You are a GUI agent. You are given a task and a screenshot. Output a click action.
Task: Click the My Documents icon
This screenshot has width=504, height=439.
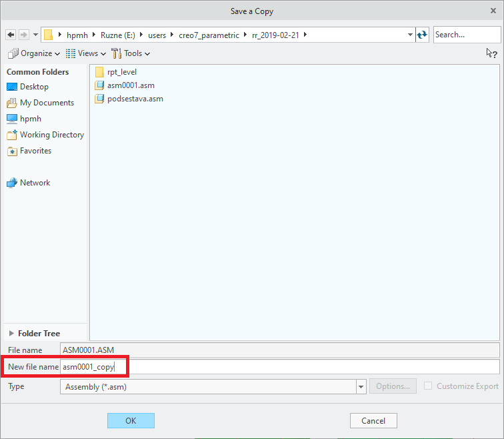12,103
